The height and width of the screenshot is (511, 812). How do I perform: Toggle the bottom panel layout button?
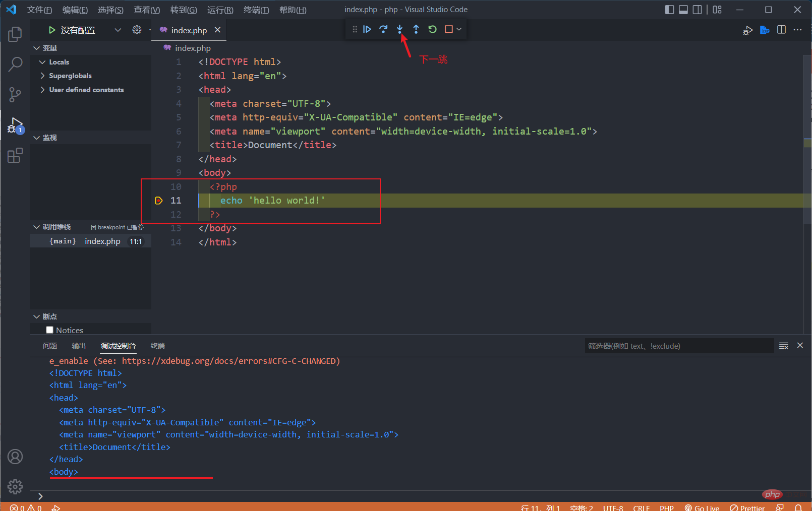click(x=683, y=10)
